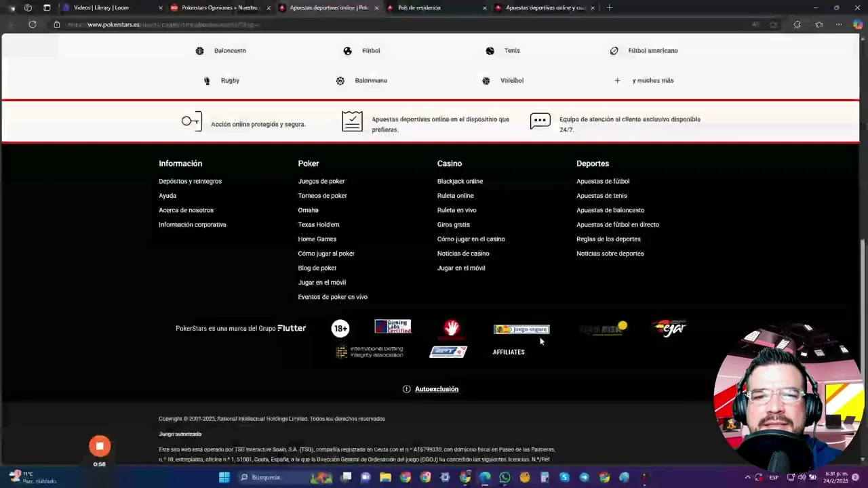Open the 'Apuestas de baloncesto' link
Viewport: 868px width, 488px height.
(x=610, y=210)
